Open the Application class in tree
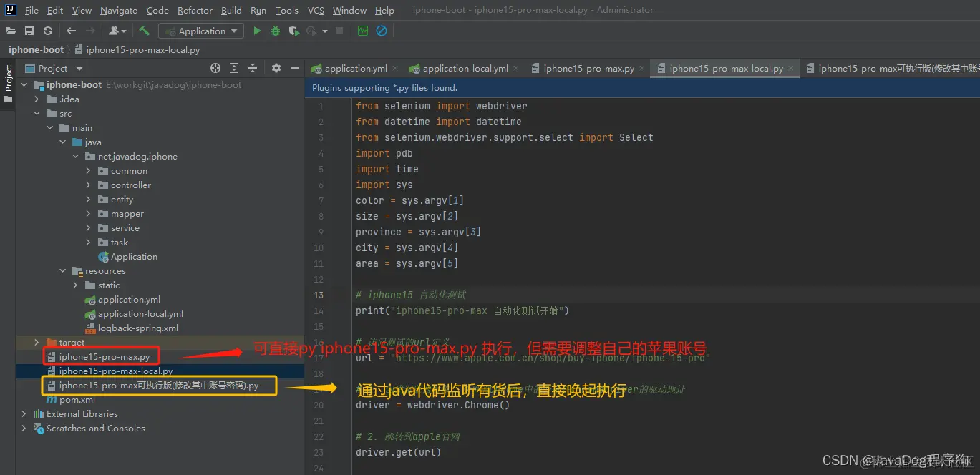Viewport: 980px width, 475px height. pyautogui.click(x=133, y=257)
